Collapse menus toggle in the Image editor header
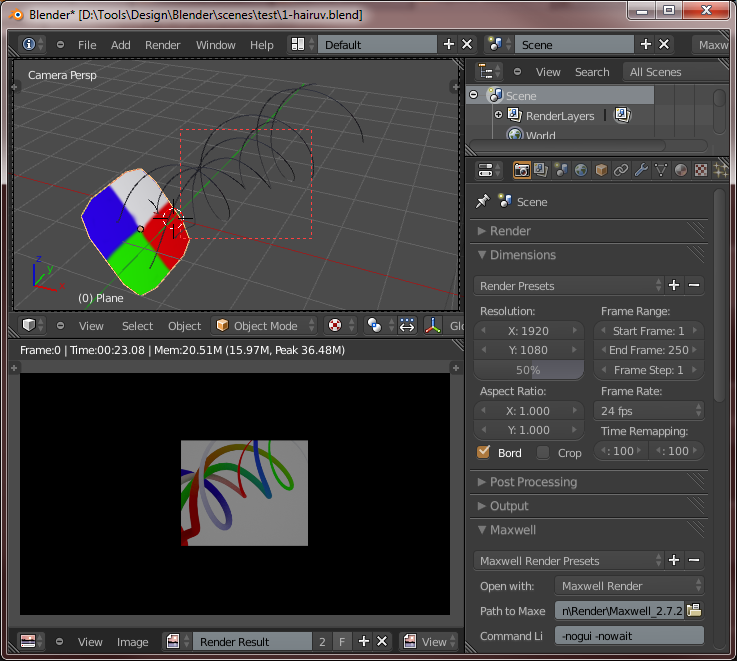Viewport: 737px width, 661px height. (59, 641)
